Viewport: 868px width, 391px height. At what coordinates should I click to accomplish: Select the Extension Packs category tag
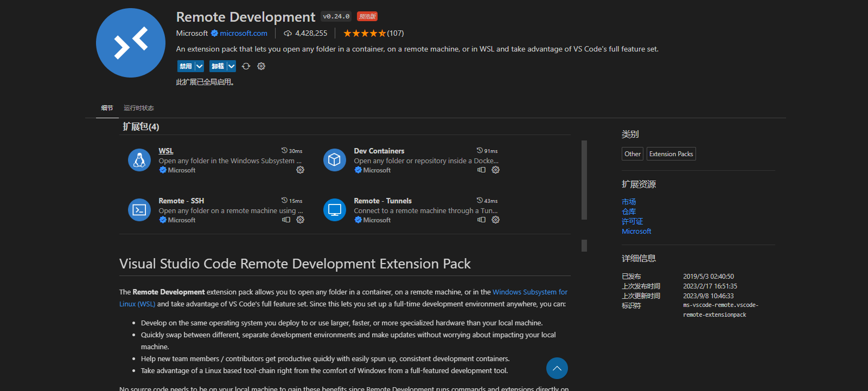coord(671,154)
